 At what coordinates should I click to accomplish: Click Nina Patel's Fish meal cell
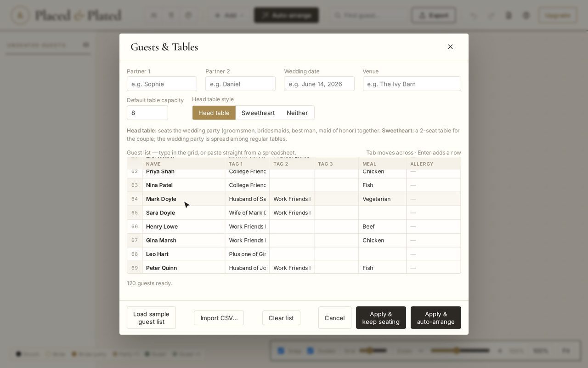[x=383, y=185]
